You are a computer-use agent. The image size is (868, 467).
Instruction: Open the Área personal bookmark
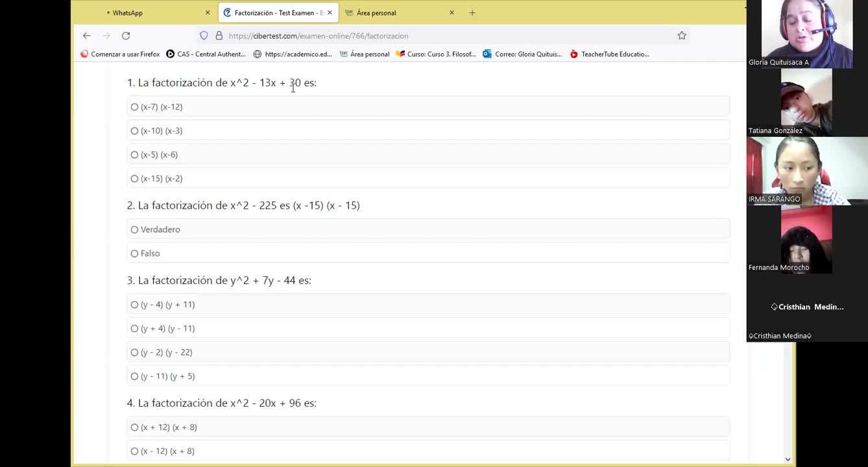pyautogui.click(x=365, y=54)
